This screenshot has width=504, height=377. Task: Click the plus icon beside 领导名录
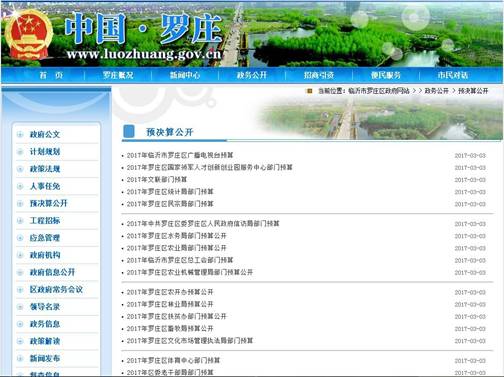[x=20, y=307]
